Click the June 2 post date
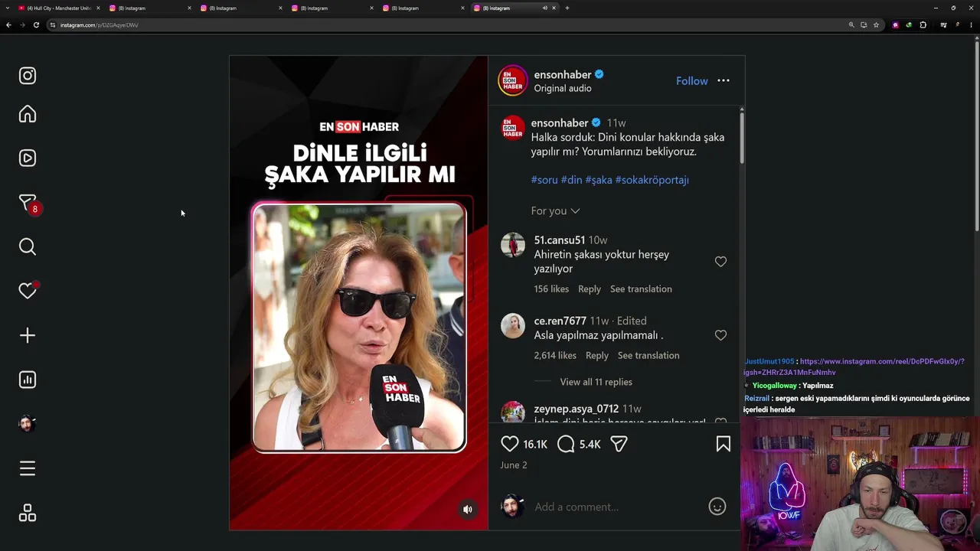The width and height of the screenshot is (980, 551). coord(514,465)
